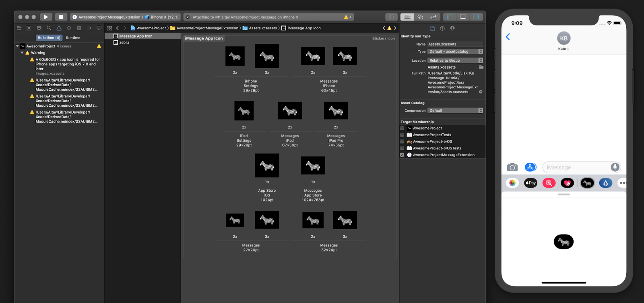Stop the running build
This screenshot has width=644, height=303.
[61, 17]
